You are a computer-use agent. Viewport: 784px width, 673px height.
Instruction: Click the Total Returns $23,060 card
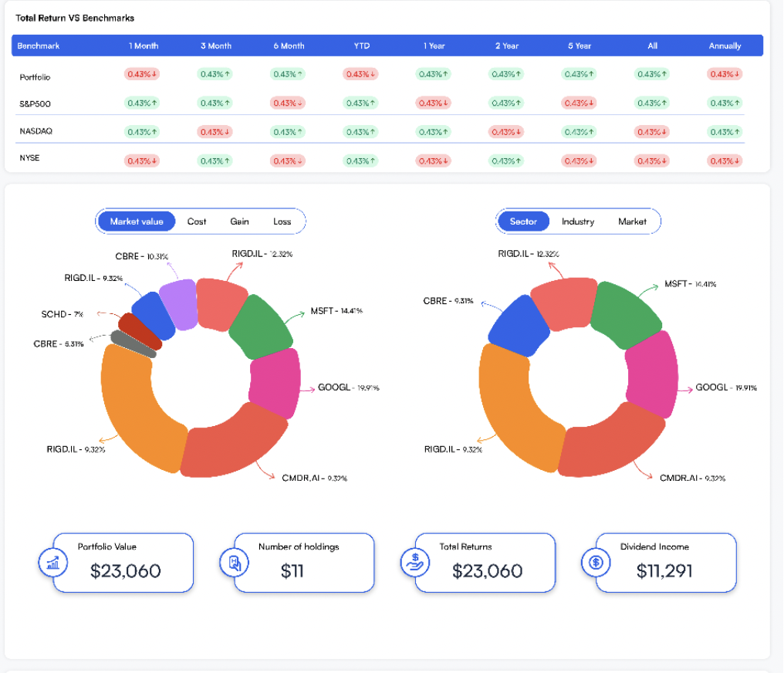485,563
